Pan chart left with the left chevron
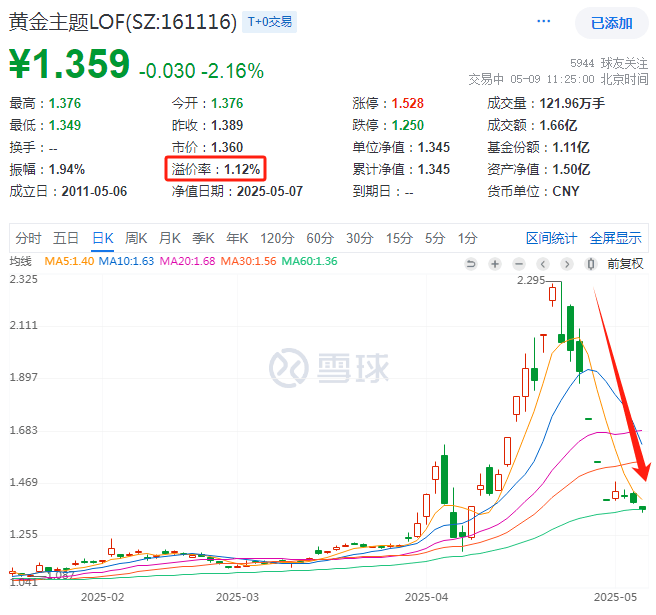 click(543, 264)
